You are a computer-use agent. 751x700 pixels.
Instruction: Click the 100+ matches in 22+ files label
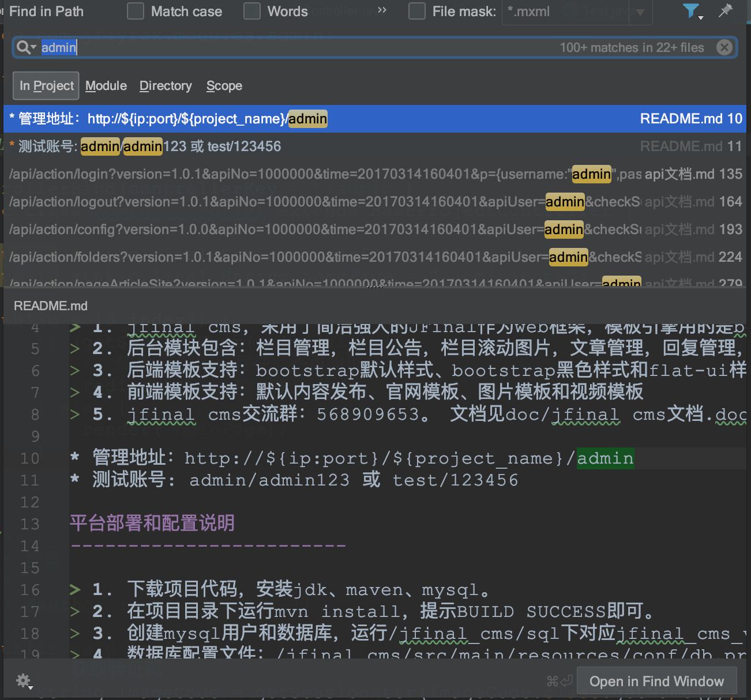[632, 48]
